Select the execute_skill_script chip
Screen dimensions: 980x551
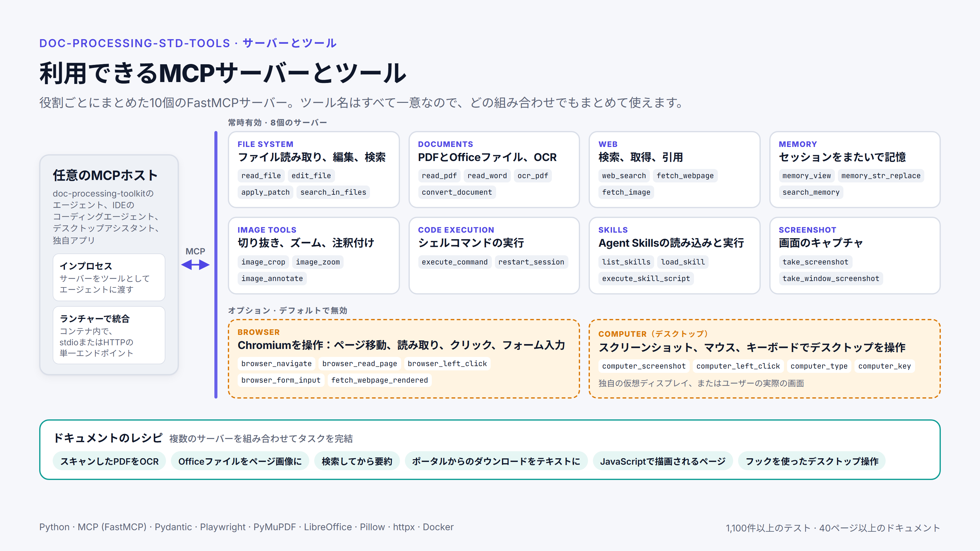[x=646, y=279]
